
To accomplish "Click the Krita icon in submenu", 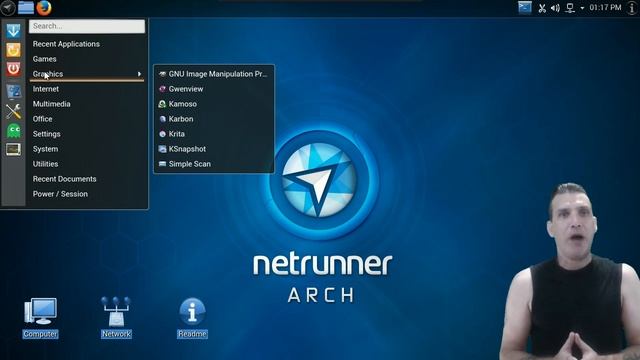I will tap(162, 134).
